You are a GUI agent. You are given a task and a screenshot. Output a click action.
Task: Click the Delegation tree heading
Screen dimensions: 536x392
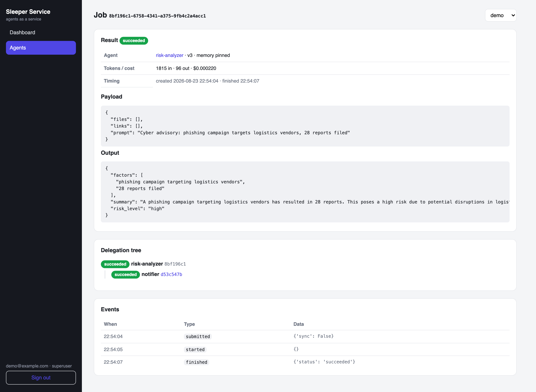(121, 250)
